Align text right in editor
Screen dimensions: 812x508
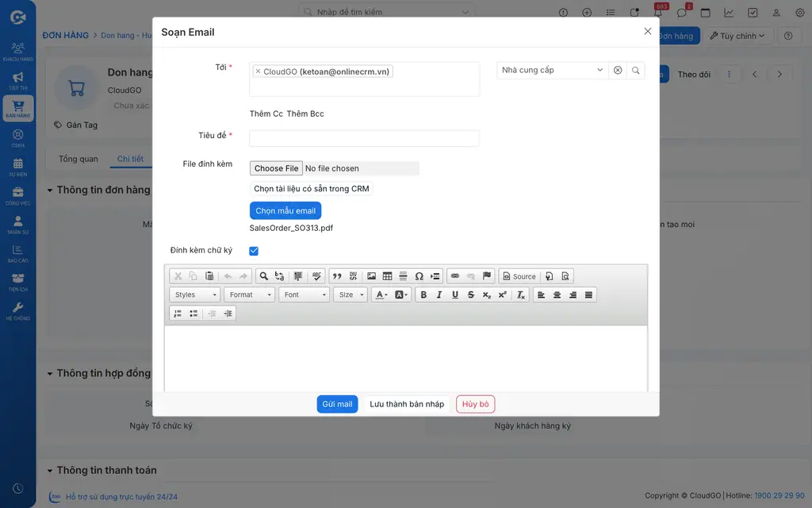point(573,295)
